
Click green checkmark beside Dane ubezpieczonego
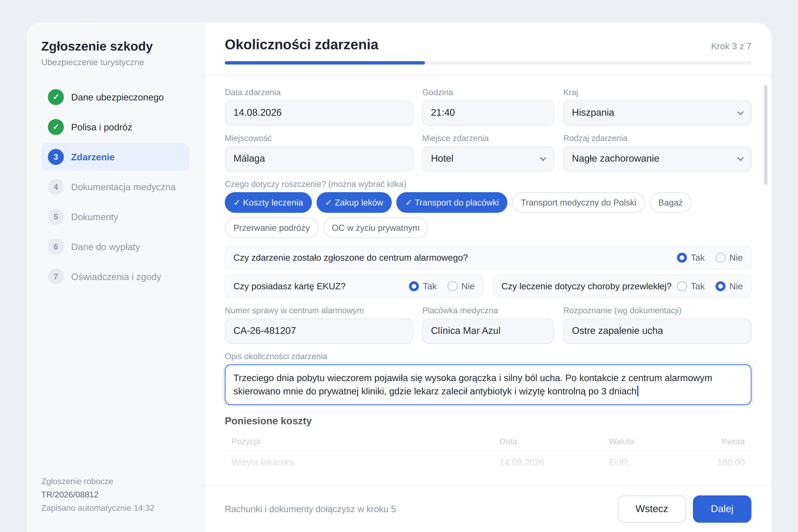pyautogui.click(x=56, y=97)
